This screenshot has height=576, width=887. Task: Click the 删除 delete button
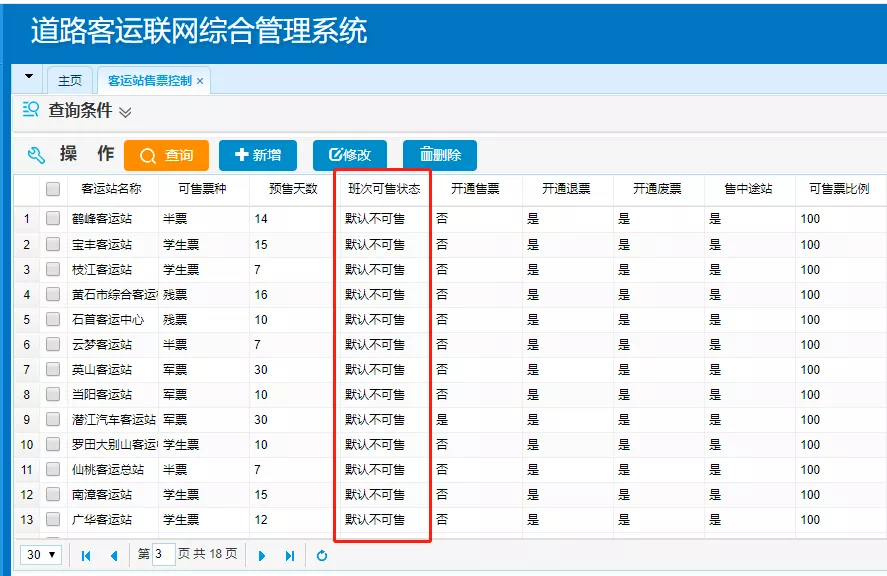click(x=439, y=155)
